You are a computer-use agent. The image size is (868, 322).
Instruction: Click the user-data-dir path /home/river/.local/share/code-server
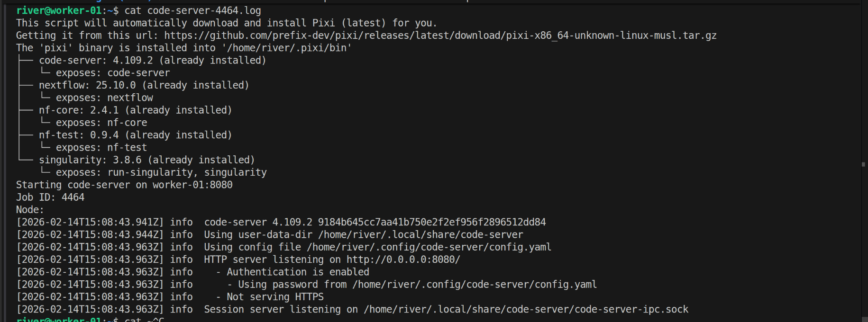coord(420,235)
